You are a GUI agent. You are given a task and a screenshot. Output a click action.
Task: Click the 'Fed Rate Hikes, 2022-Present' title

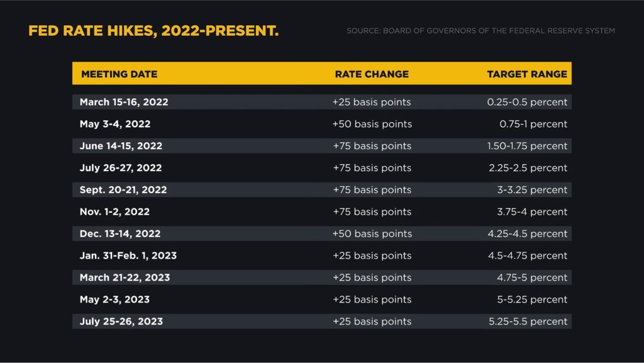tap(153, 31)
